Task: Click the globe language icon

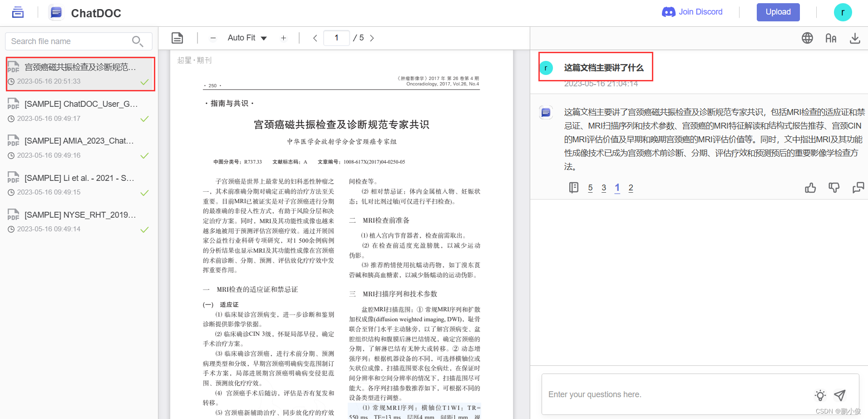Action: [x=807, y=38]
